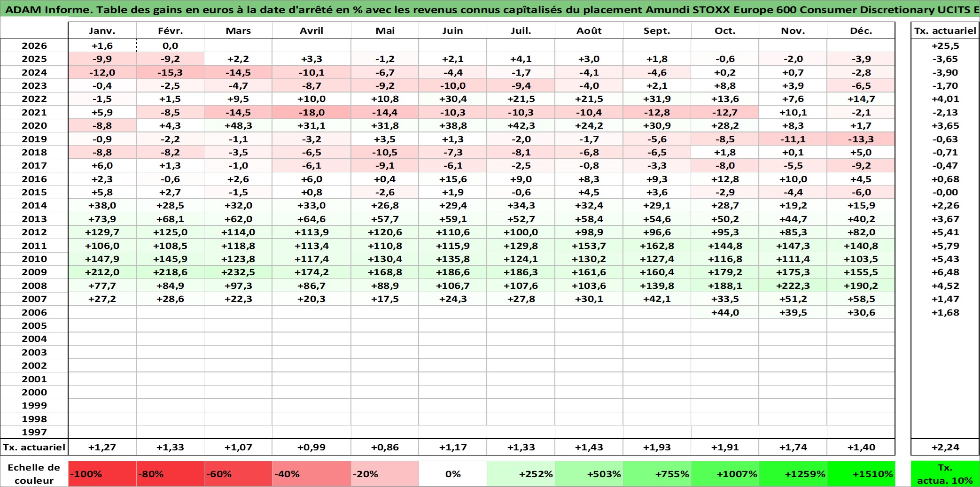The image size is (980, 487).
Task: Select the Juin column header
Action: pos(453,31)
